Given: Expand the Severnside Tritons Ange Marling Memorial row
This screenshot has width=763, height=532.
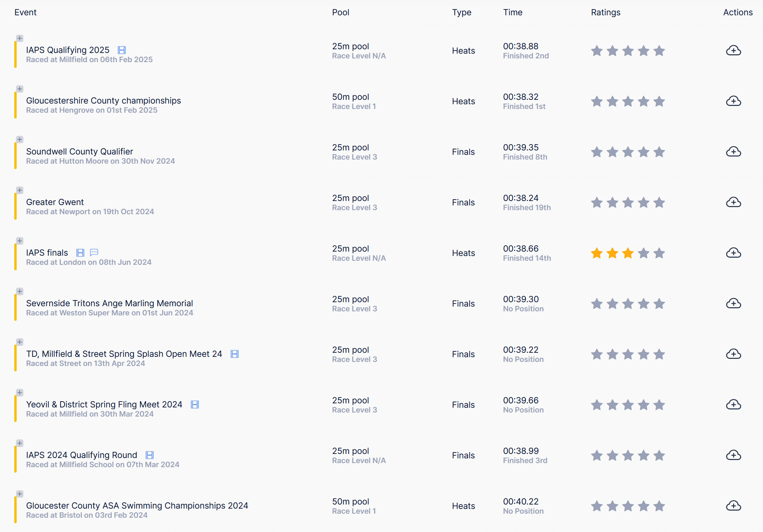Looking at the screenshot, I should point(20,291).
